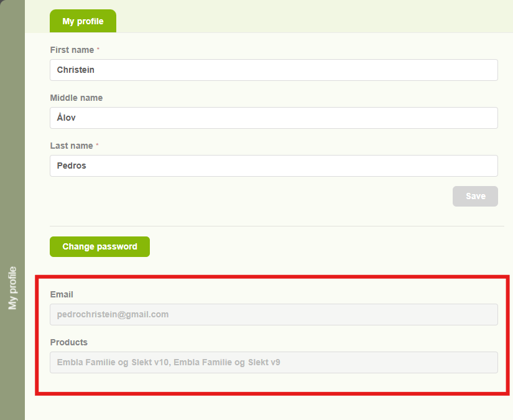Click the Middle name label
Image resolution: width=513 pixels, height=420 pixels.
pyautogui.click(x=76, y=98)
